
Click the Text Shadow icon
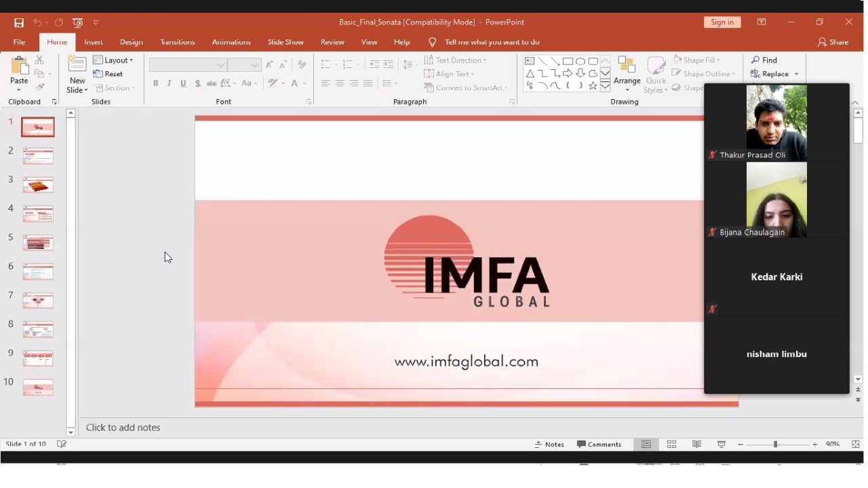(x=197, y=83)
